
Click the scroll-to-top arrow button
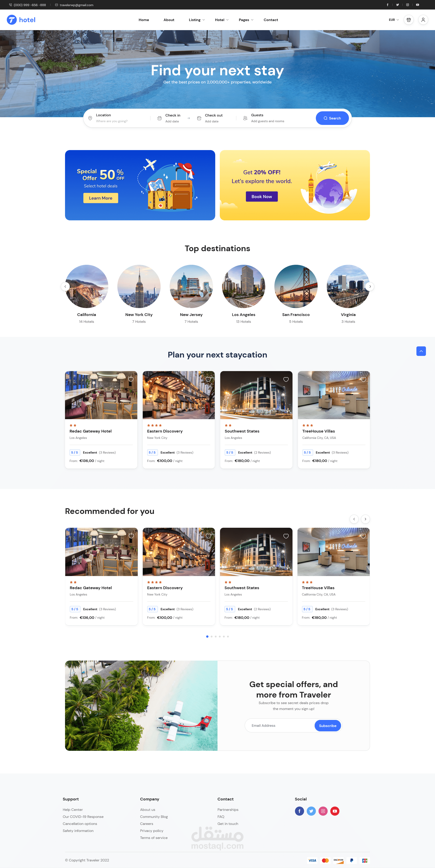[421, 351]
